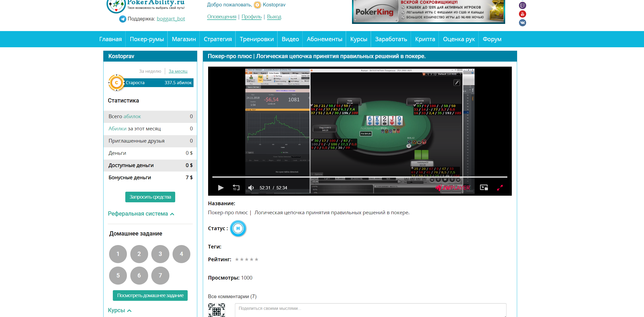Collapse the Курсы sidebar section
This screenshot has height=317, width=644.
tap(119, 310)
